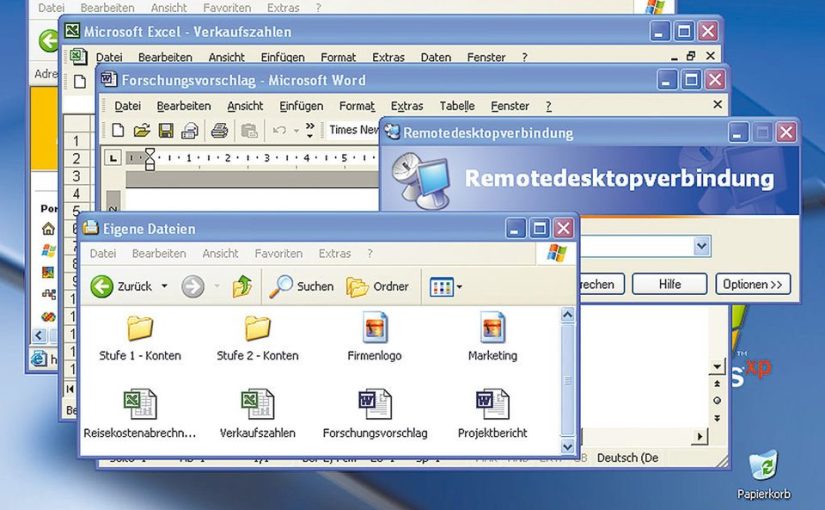Image resolution: width=825 pixels, height=510 pixels.
Task: Select the Forschungsvorschlag Word document
Action: tap(375, 414)
